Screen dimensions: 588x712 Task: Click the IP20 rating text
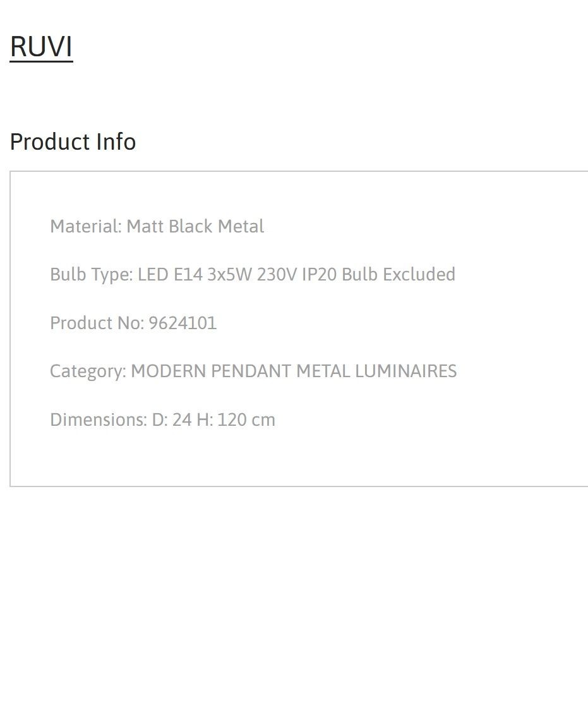tap(319, 274)
